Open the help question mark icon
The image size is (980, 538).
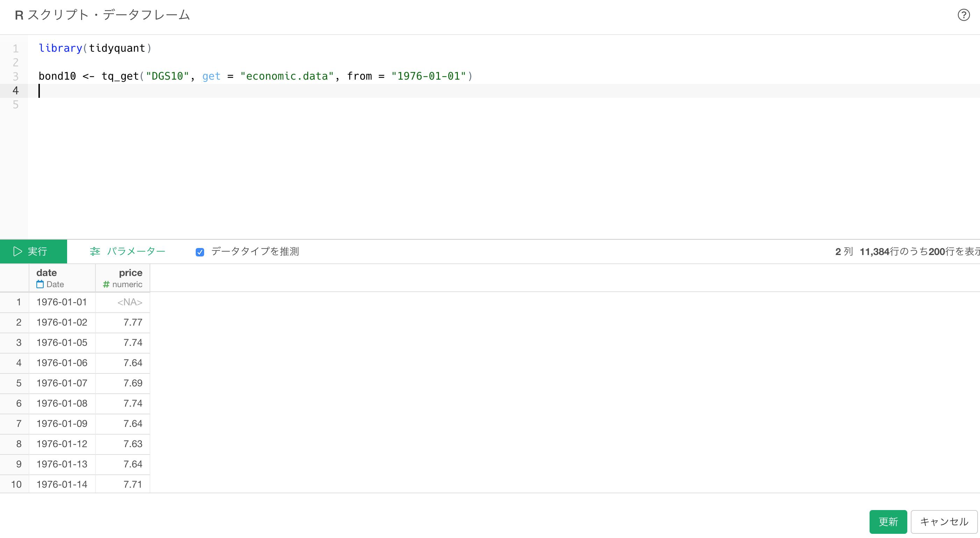pyautogui.click(x=963, y=15)
